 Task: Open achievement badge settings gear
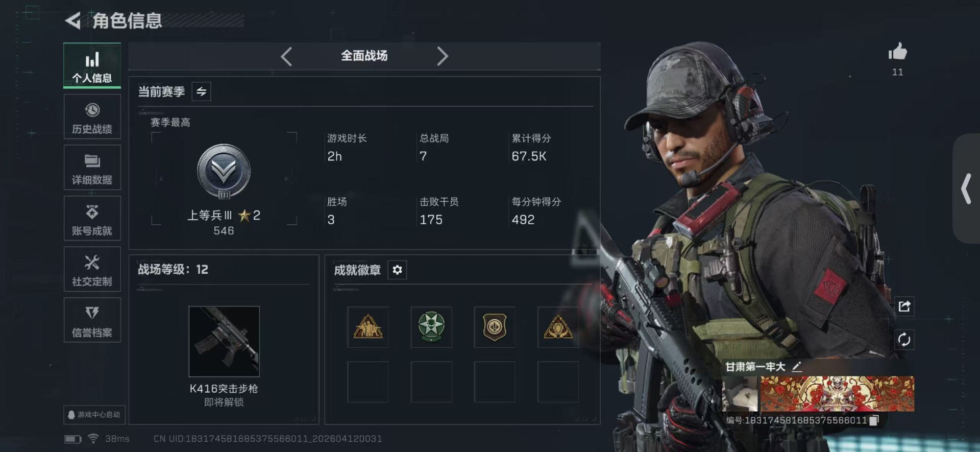click(x=397, y=270)
